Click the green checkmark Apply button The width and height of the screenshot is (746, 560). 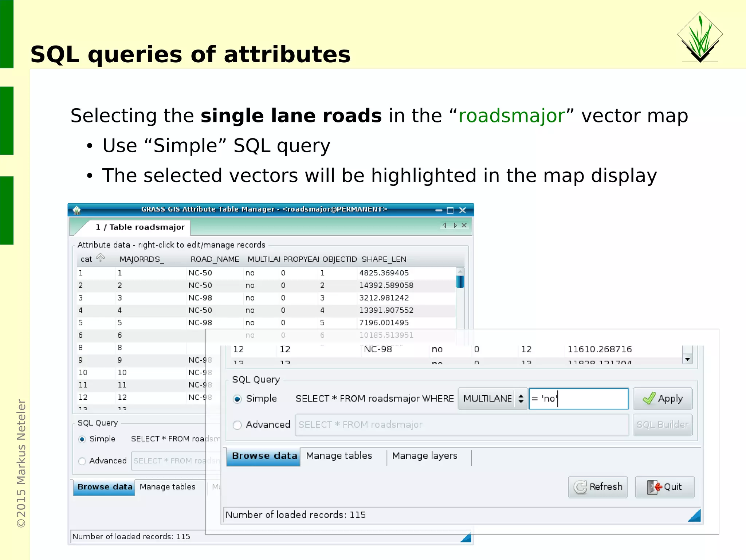coord(663,399)
